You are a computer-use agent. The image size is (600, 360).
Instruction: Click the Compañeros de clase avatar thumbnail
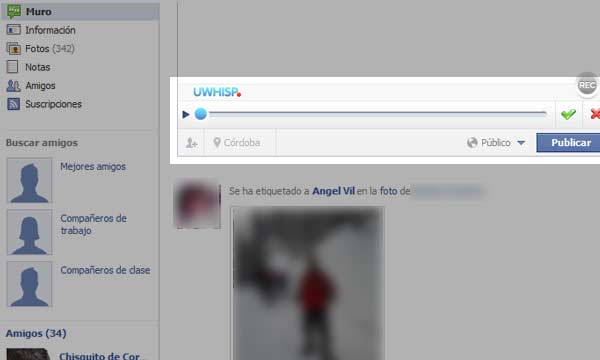(29, 284)
